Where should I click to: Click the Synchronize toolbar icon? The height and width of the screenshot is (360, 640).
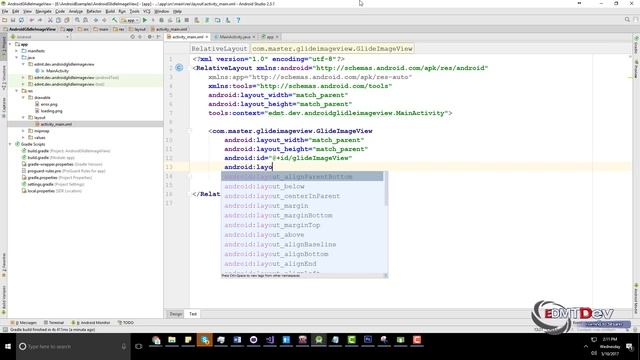pos(21,20)
